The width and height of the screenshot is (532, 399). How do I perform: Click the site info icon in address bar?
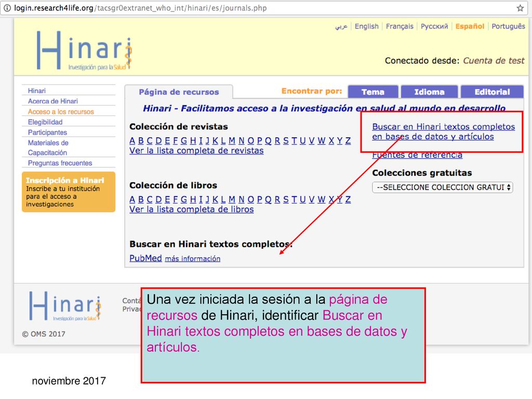(7, 8)
